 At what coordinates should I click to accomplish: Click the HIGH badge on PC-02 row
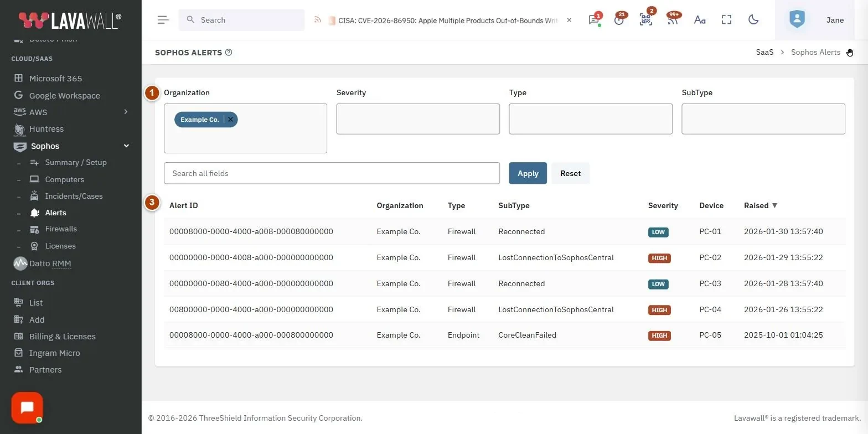pyautogui.click(x=659, y=258)
